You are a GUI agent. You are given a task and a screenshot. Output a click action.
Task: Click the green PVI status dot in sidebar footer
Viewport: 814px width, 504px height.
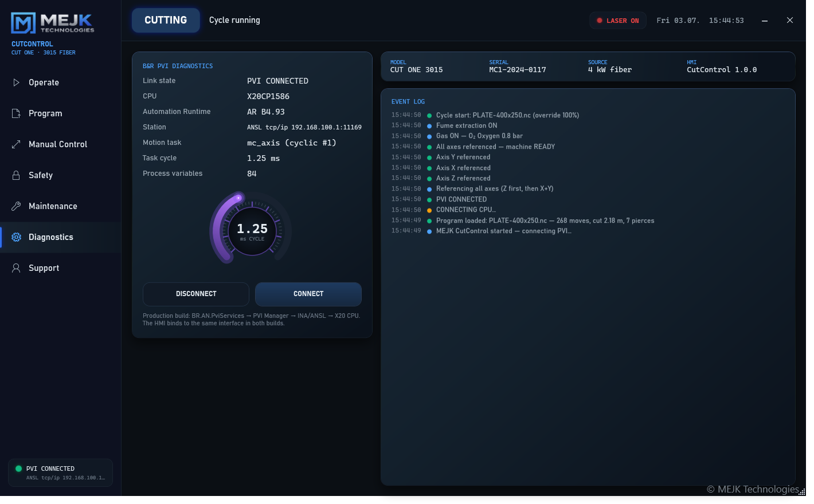click(18, 468)
